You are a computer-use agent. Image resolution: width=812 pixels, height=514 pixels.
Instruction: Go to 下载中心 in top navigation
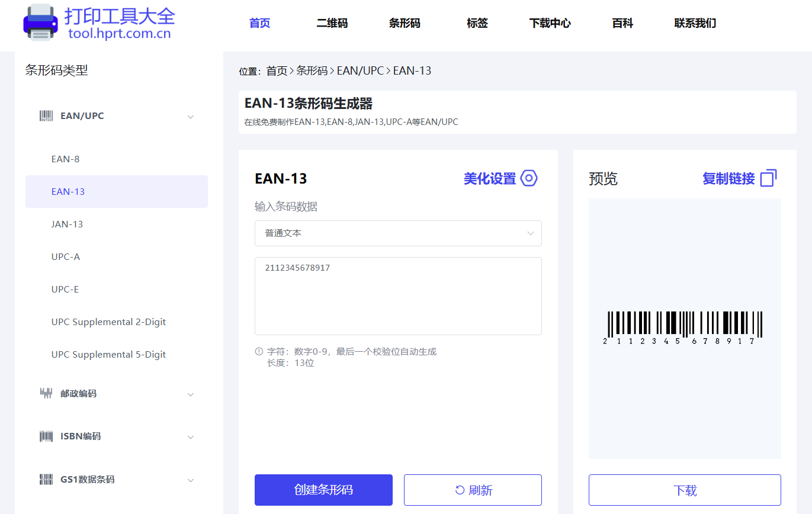(x=550, y=24)
